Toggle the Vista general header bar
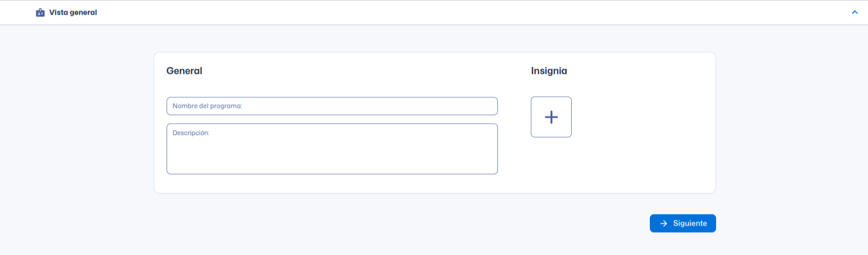 pos(434,12)
